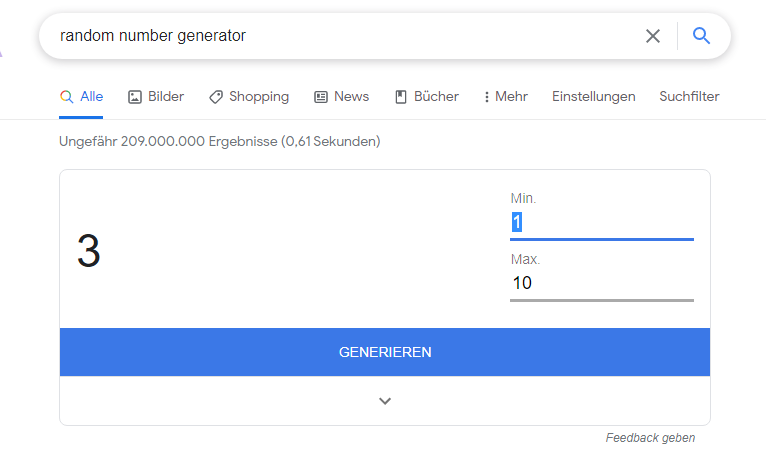Click the Feedback geben link
The image size is (766, 466).
coord(650,438)
